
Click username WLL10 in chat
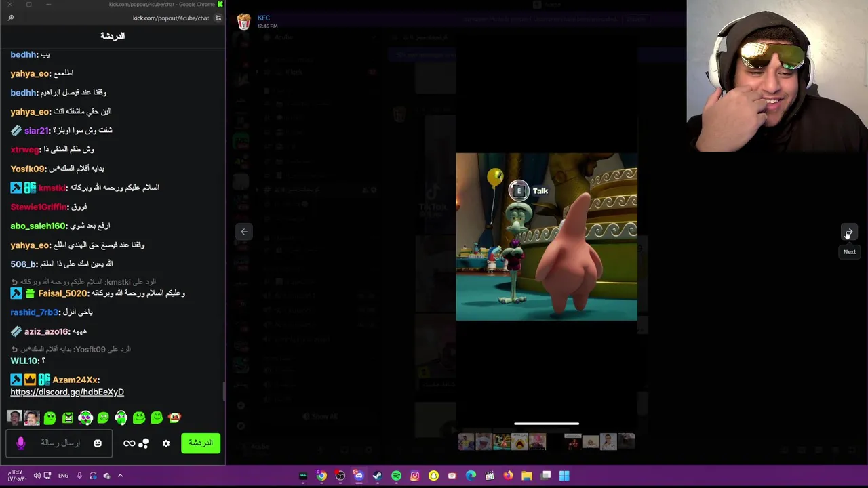pyautogui.click(x=24, y=361)
